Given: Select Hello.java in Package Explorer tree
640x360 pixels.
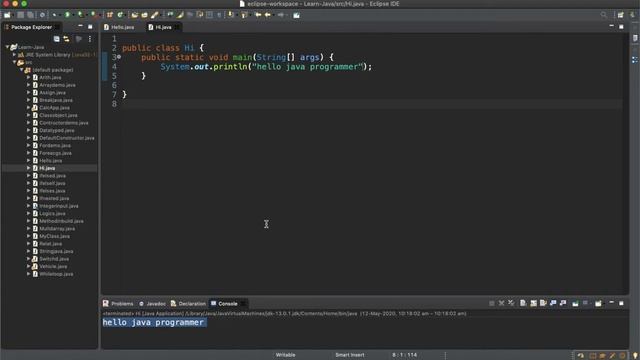Looking at the screenshot, I should coord(51,160).
